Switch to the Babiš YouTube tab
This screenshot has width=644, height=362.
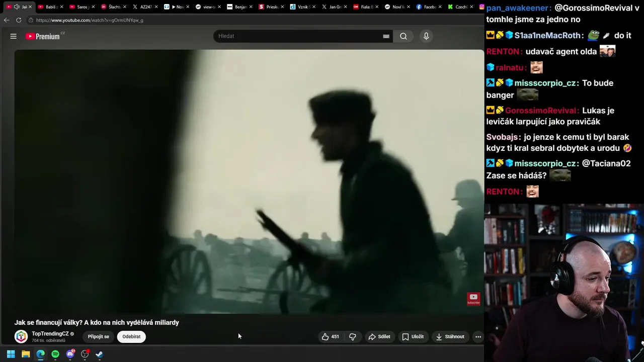[x=50, y=7]
